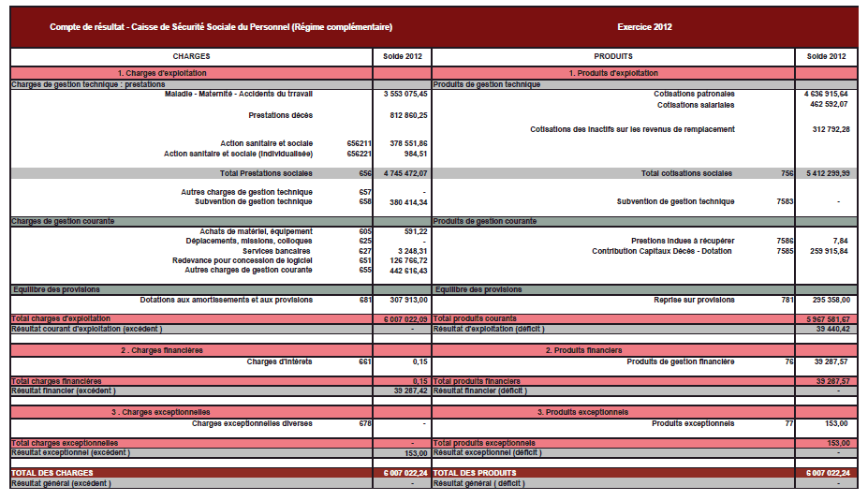
Task: Click the Maladie - Maternité - Accidents du travail label
Action: (238, 95)
